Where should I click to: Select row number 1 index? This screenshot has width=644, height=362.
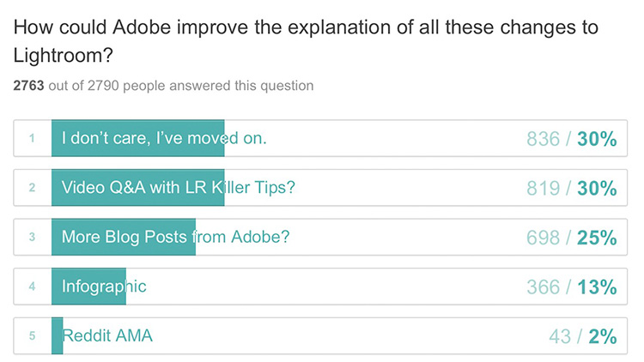tap(32, 138)
